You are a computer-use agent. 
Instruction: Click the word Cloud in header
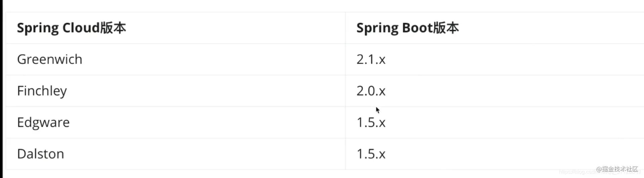point(81,28)
